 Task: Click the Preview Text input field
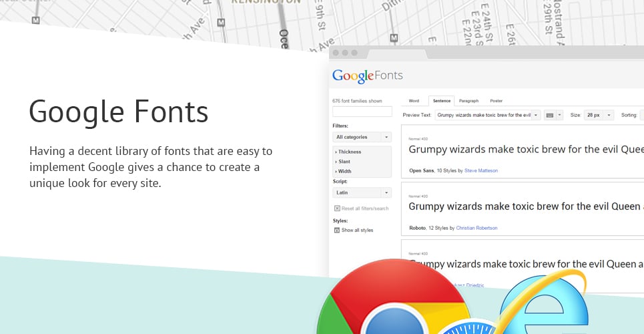pos(483,115)
